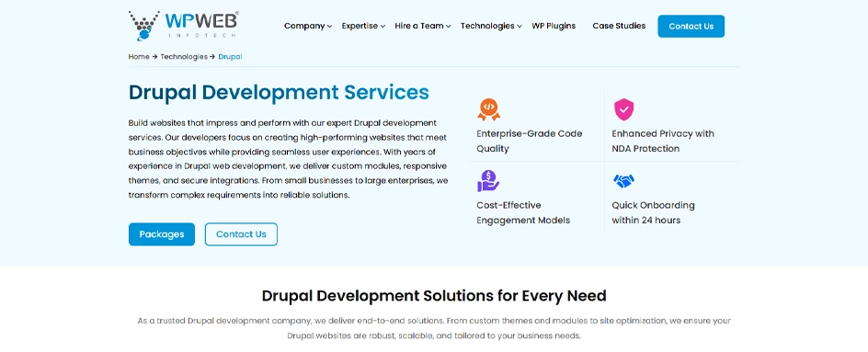868x352 pixels.
Task: Open the Hire a Team nav item
Action: [419, 26]
